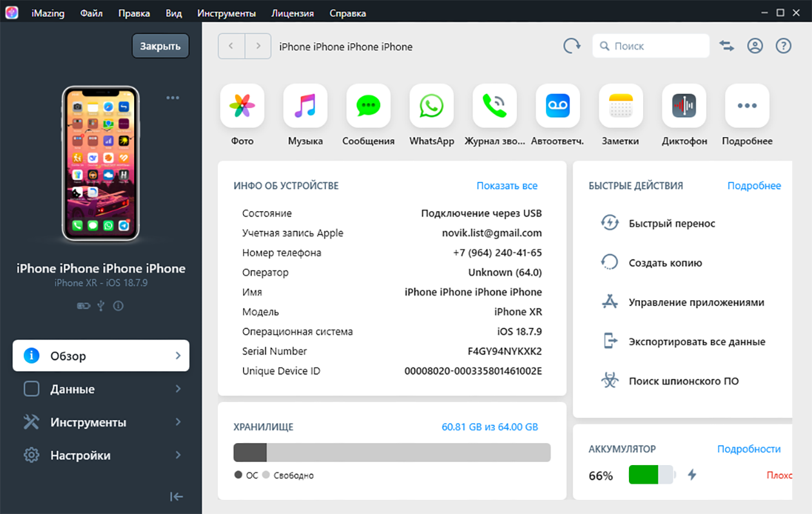Open the Лицензия menu
Image resolution: width=812 pixels, height=514 pixels.
coord(293,14)
